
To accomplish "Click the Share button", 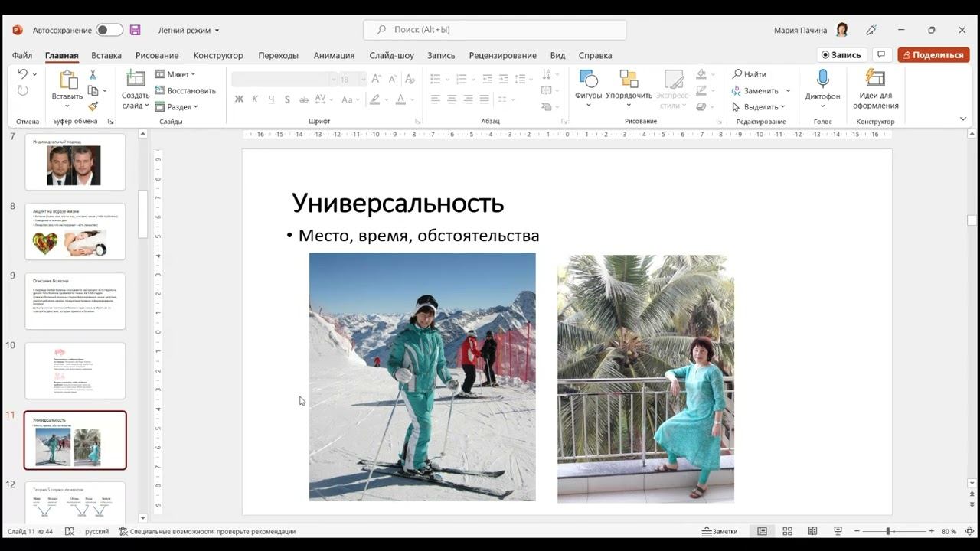I will pyautogui.click(x=933, y=55).
